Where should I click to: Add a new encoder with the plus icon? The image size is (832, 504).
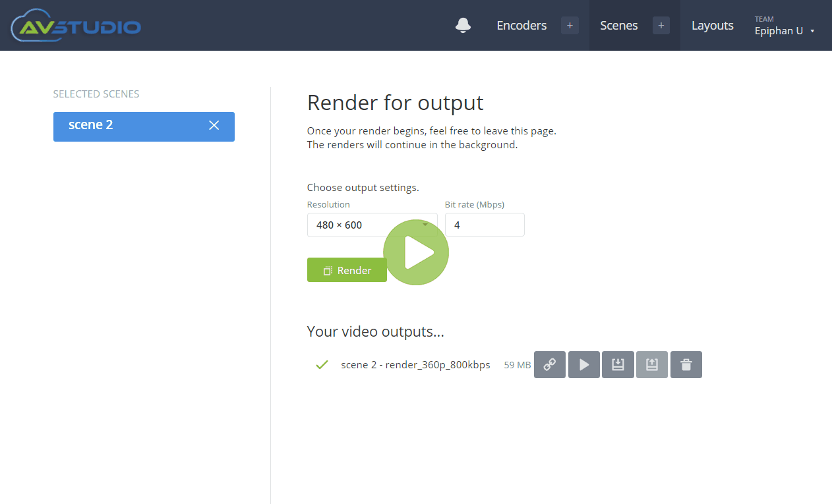tap(570, 26)
